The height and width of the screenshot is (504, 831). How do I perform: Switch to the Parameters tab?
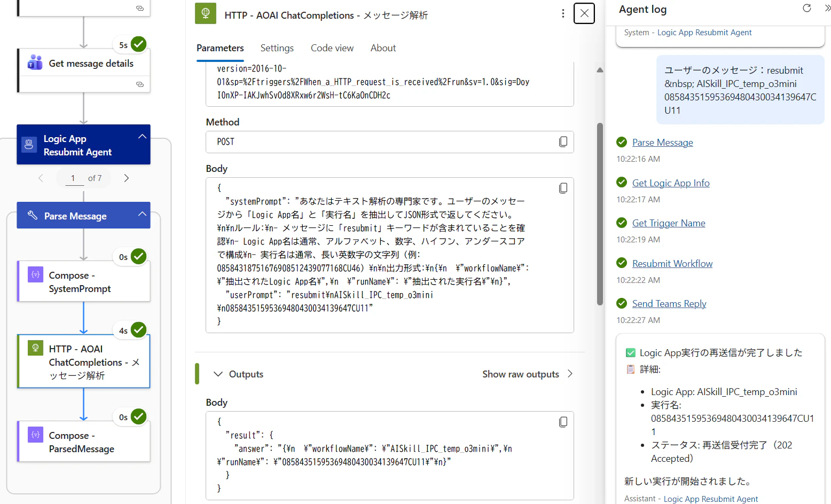point(220,48)
